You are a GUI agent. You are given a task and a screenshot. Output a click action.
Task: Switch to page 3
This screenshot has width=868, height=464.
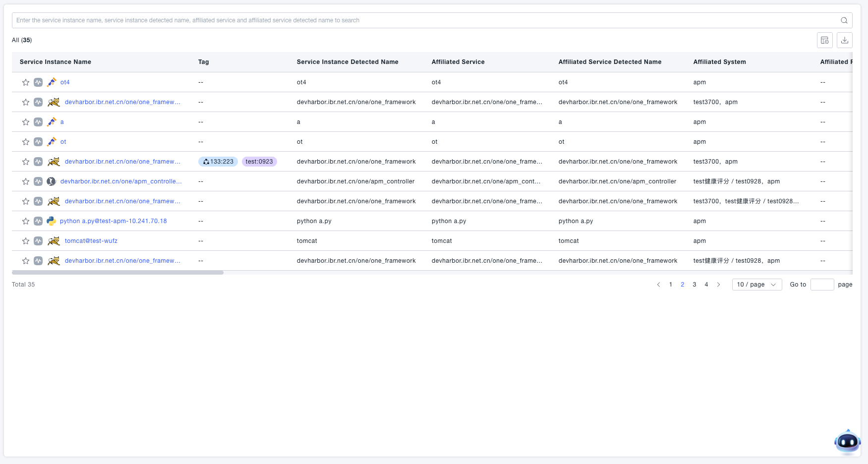pos(694,285)
